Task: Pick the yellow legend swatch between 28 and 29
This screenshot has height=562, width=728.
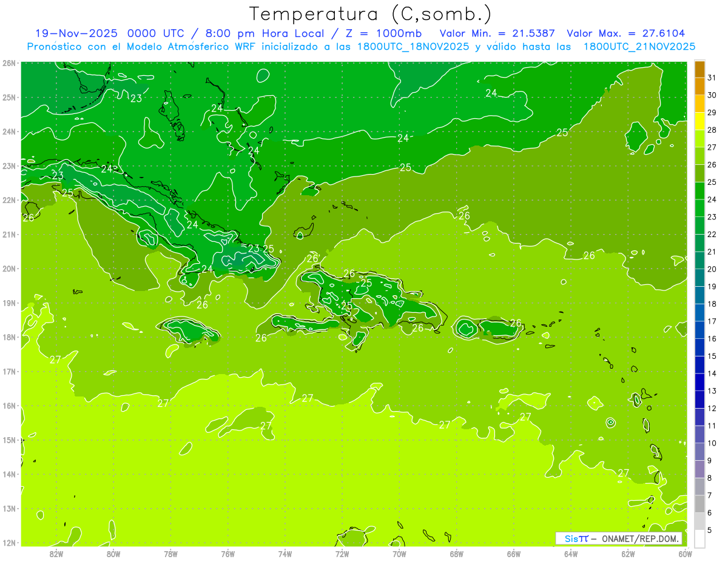Action: point(699,121)
